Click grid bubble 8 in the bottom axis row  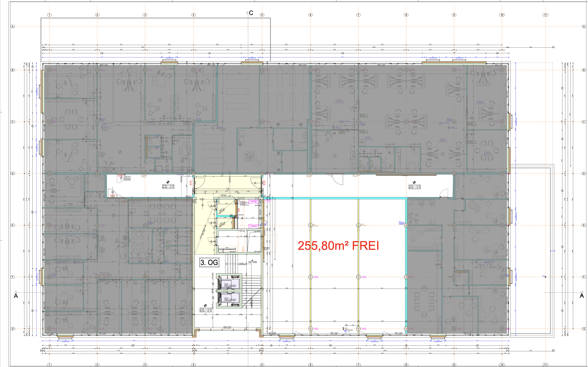(x=406, y=365)
